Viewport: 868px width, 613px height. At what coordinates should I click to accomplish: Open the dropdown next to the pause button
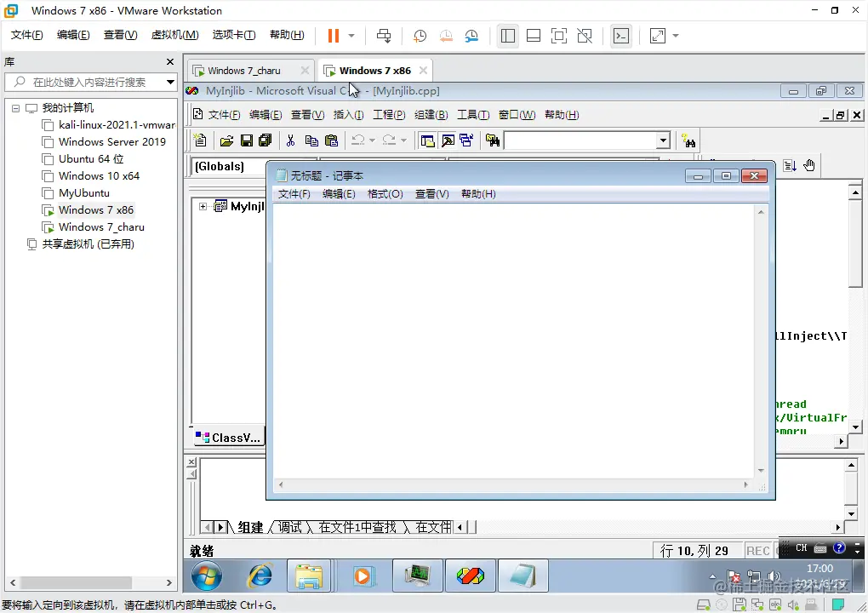[351, 36]
